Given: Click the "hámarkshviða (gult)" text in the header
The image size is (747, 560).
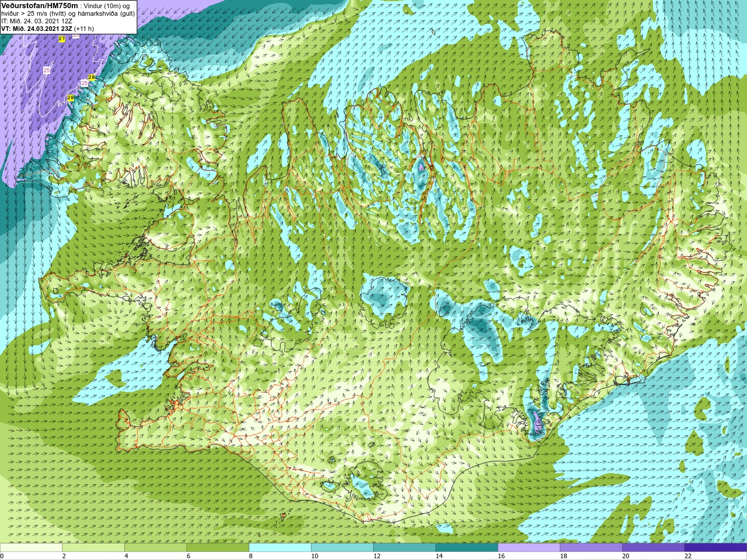Looking at the screenshot, I should click(106, 13).
